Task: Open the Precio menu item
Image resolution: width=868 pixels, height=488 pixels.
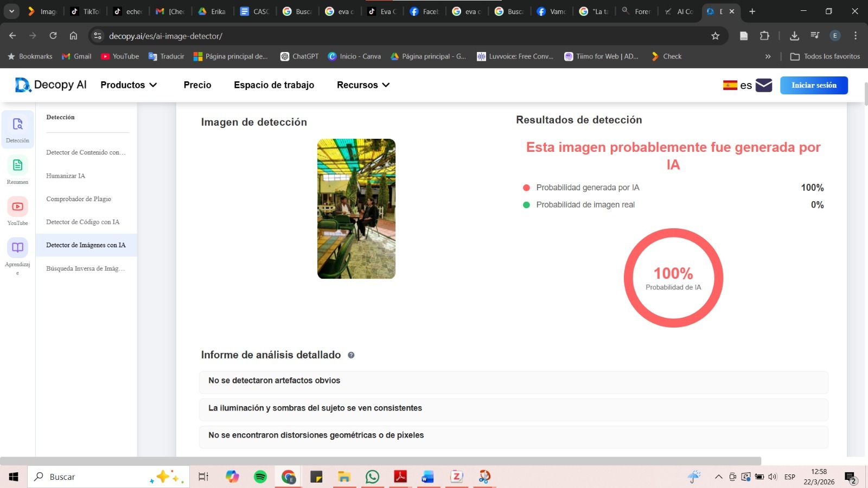Action: point(197,85)
